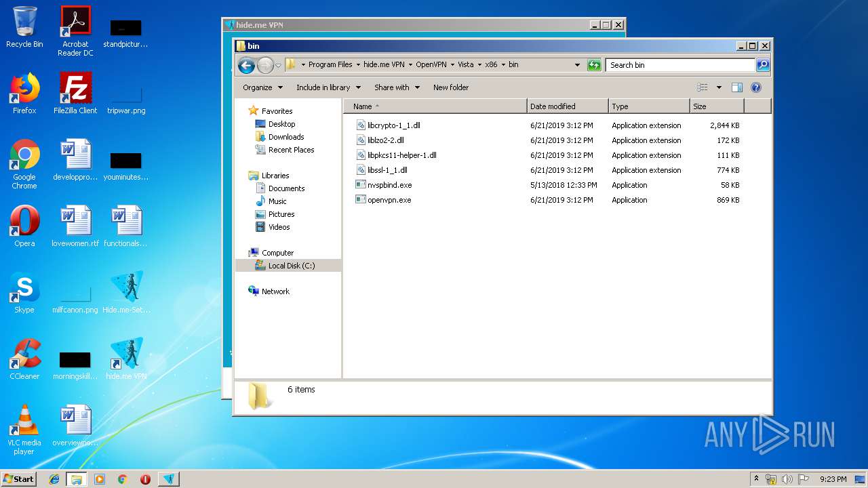Sort files by Name column

tap(435, 106)
